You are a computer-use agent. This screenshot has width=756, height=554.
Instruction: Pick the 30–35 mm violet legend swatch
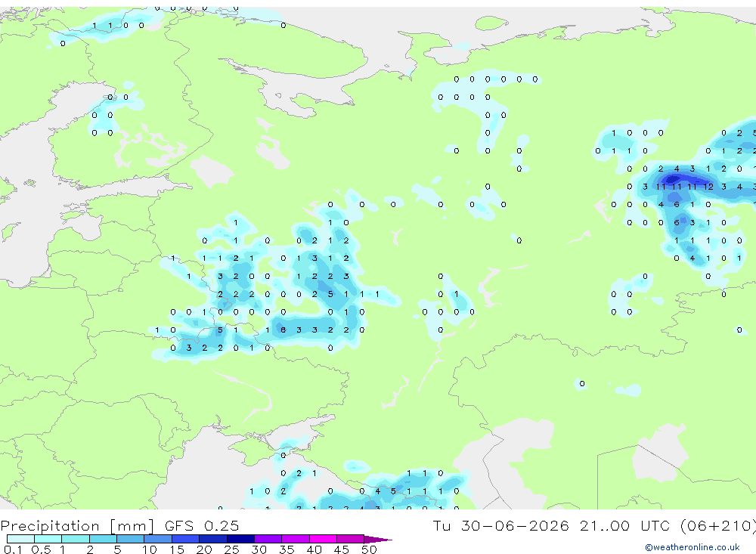click(x=268, y=539)
